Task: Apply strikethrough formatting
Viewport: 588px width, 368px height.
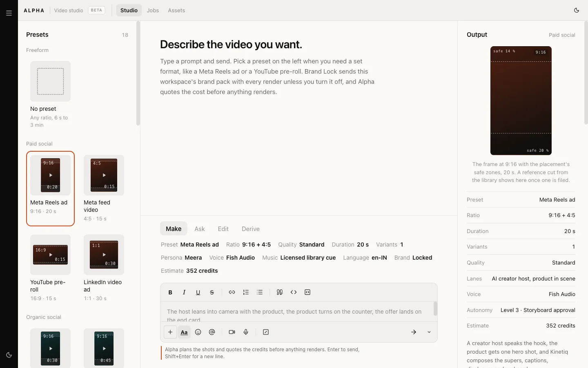Action: [212, 292]
